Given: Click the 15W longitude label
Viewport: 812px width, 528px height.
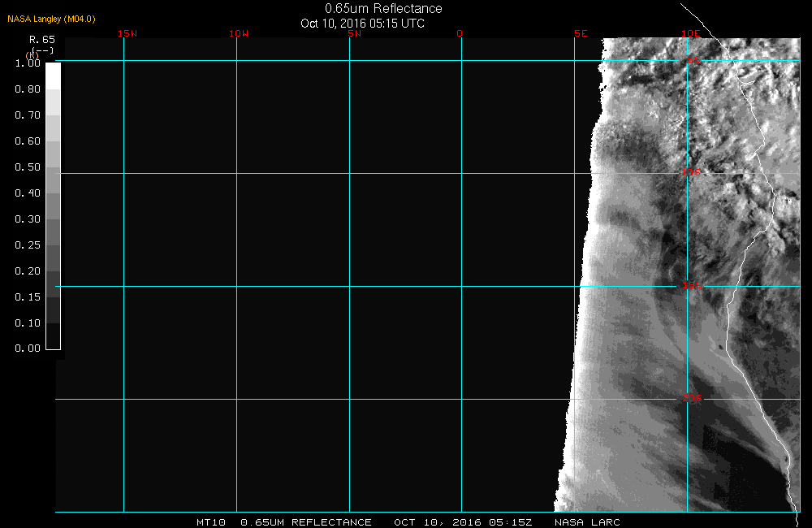Looking at the screenshot, I should pyautogui.click(x=127, y=33).
